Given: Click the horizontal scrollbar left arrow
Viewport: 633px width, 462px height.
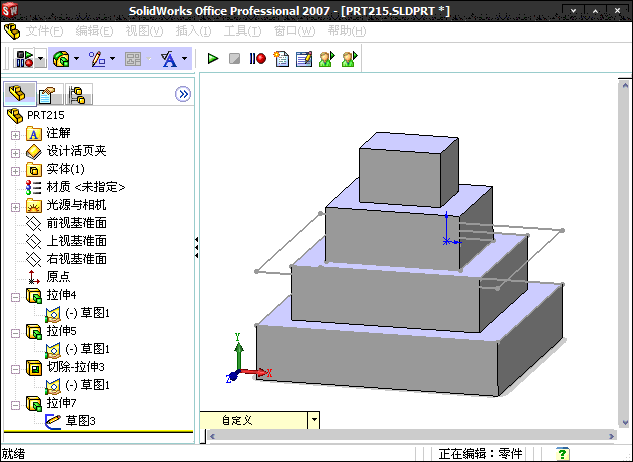Looking at the screenshot, I should pos(212,436).
